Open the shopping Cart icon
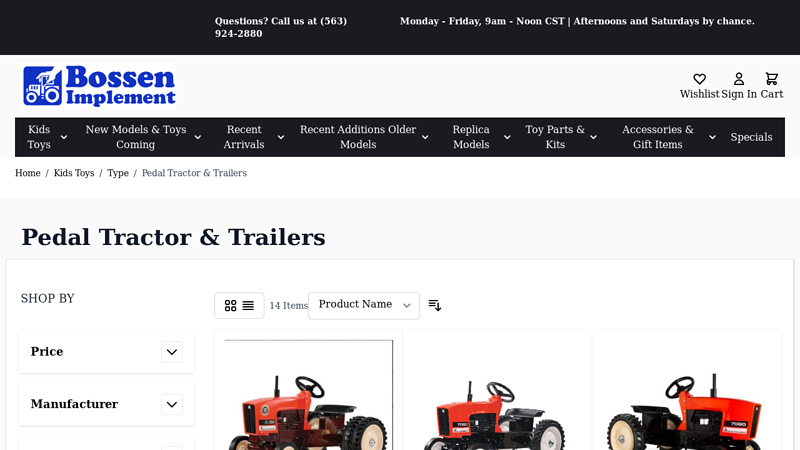Screen dimensions: 800x450 pos(771,79)
